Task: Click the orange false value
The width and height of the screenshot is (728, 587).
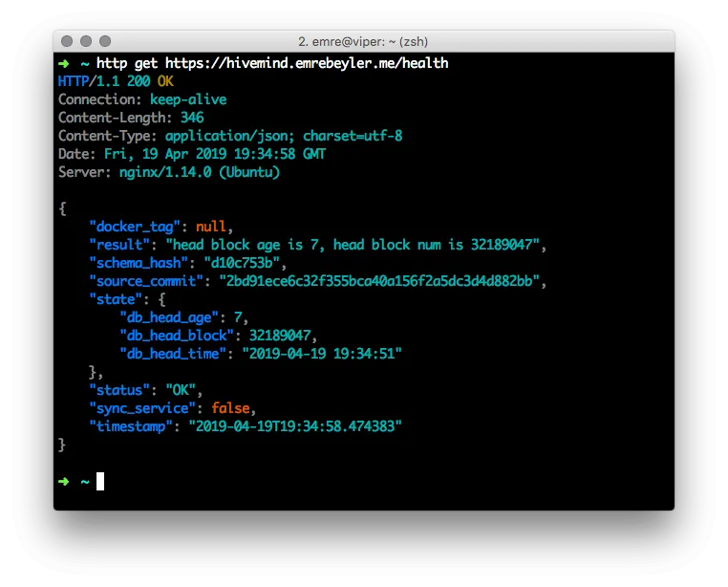Action: (x=230, y=408)
